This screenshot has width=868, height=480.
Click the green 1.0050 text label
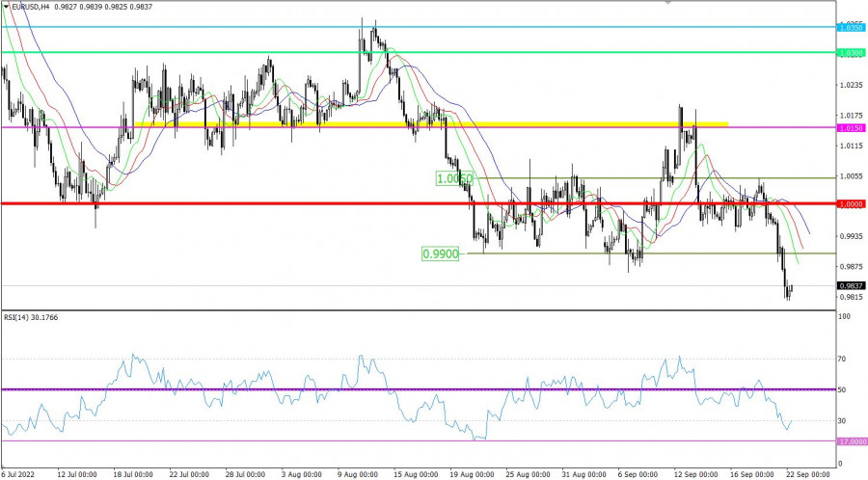click(454, 178)
